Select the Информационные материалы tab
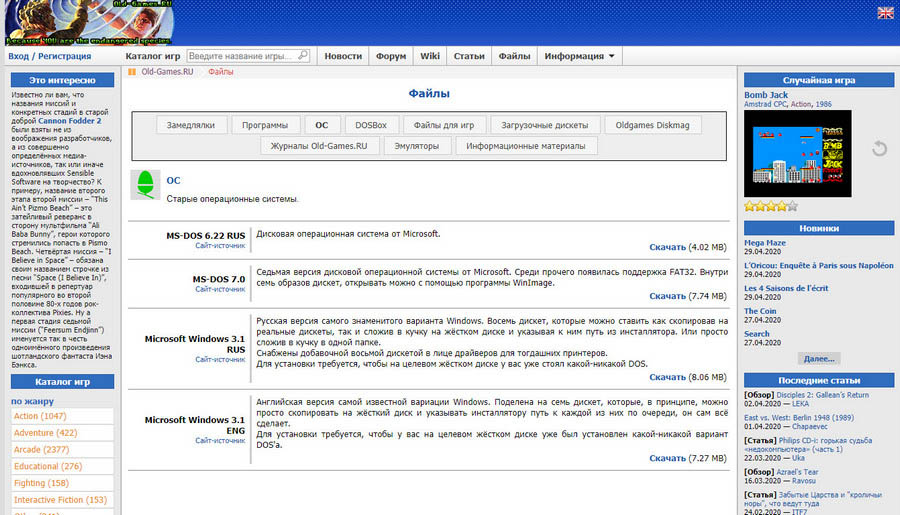This screenshot has height=515, width=900. (526, 146)
